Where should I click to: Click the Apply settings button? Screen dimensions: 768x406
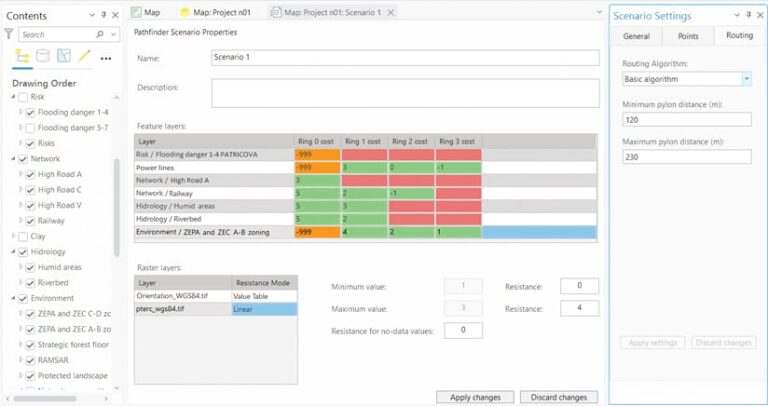coord(653,342)
